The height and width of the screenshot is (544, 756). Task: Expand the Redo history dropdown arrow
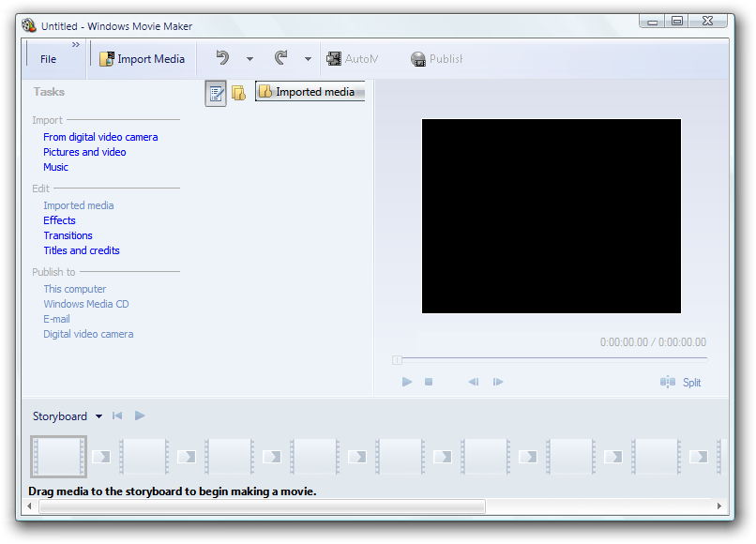(308, 59)
